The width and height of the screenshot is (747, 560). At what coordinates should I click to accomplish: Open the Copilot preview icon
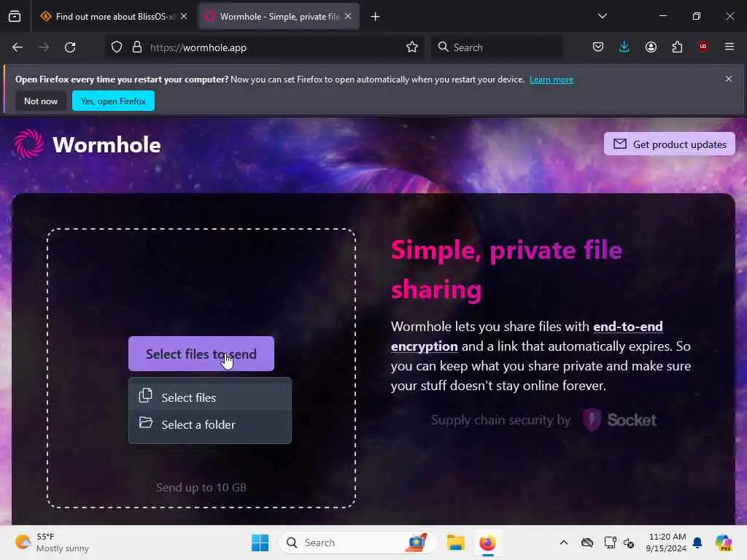[x=723, y=542]
